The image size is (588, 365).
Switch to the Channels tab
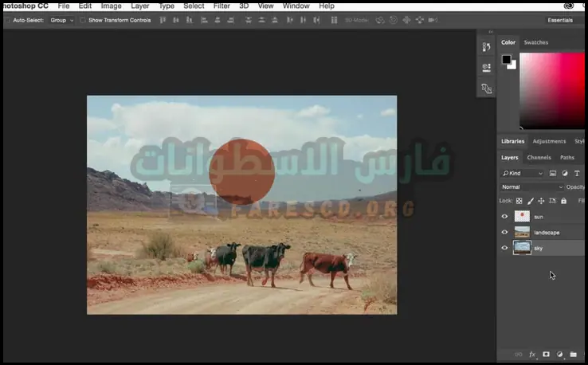[539, 158]
